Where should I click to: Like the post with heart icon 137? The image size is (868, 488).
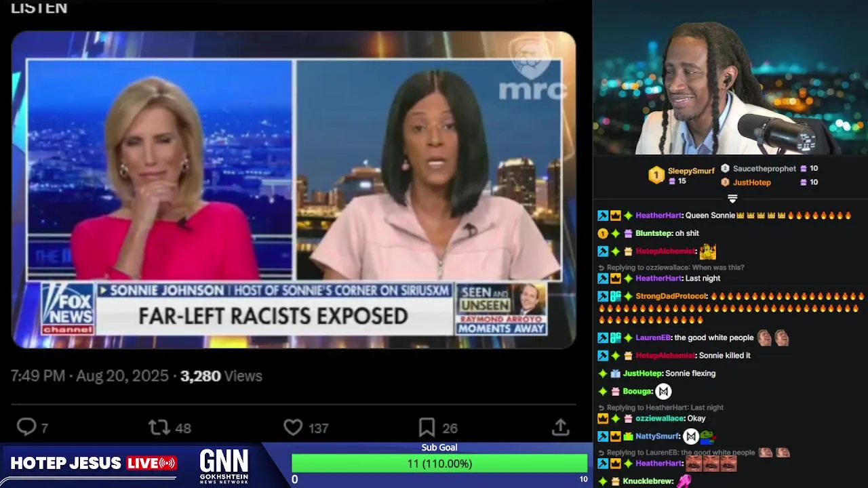tap(293, 427)
